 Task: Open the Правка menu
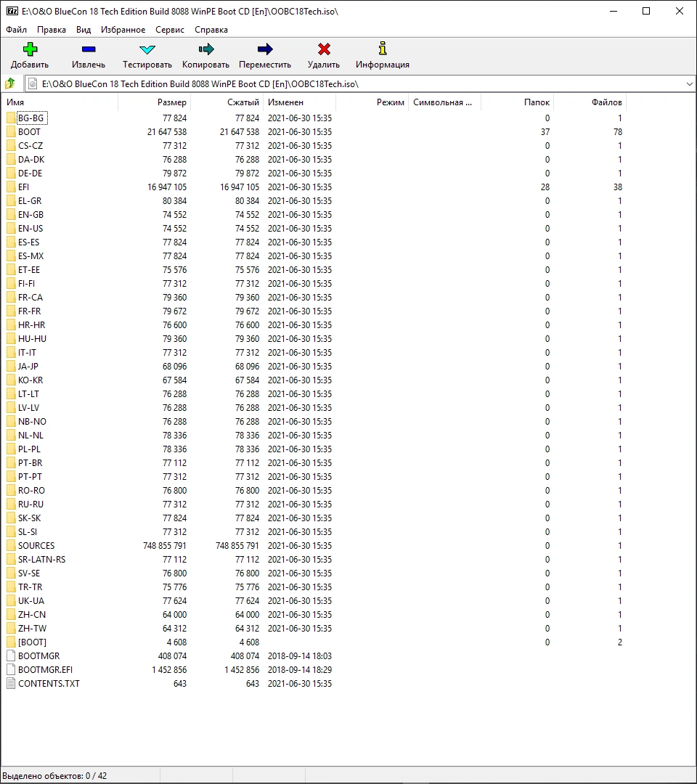tap(52, 30)
